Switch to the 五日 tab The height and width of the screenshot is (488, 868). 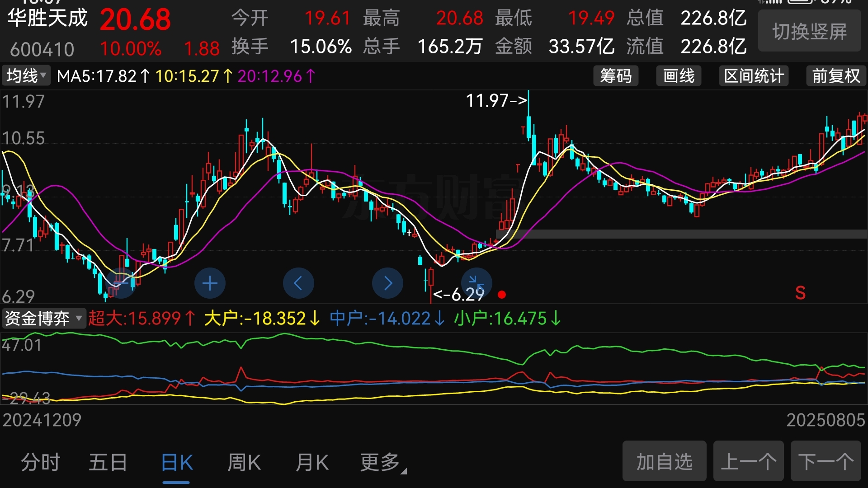click(108, 462)
